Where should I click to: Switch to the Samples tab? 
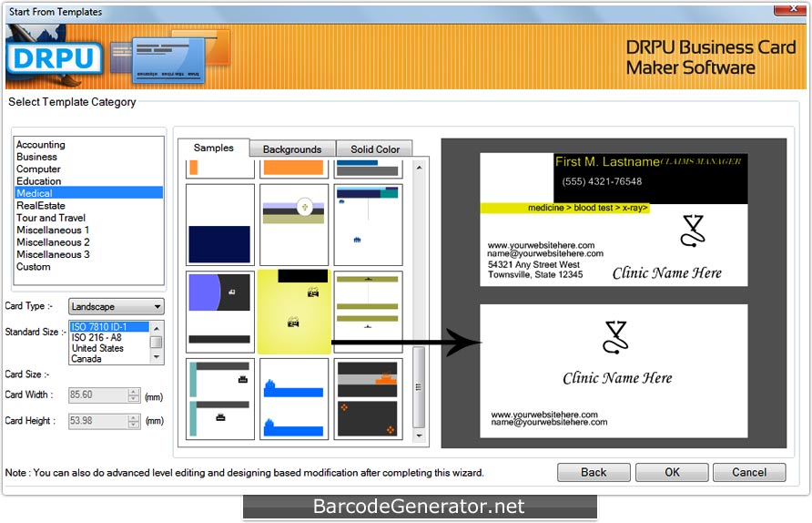tap(213, 148)
